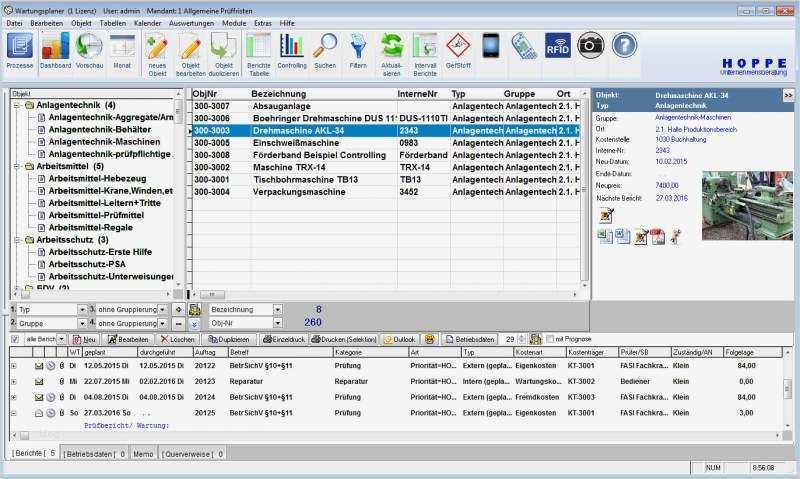The width and height of the screenshot is (800, 479).
Task: Click the PDF export icon in details panel
Action: tap(657, 236)
